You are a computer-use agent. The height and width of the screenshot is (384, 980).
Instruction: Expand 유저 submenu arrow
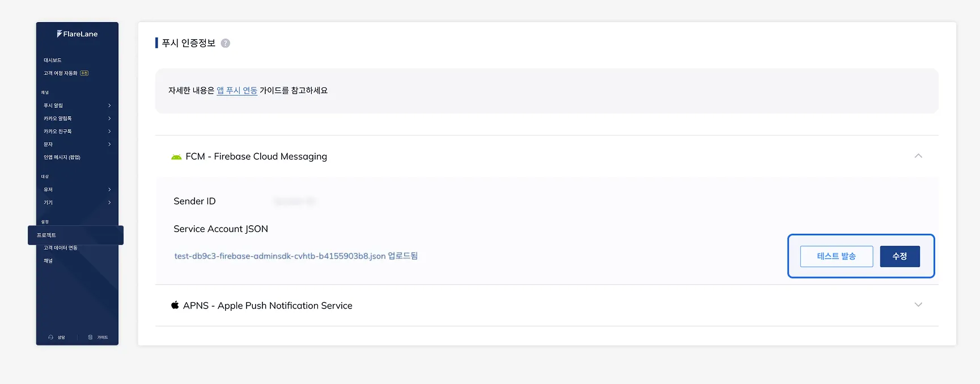pyautogui.click(x=109, y=189)
